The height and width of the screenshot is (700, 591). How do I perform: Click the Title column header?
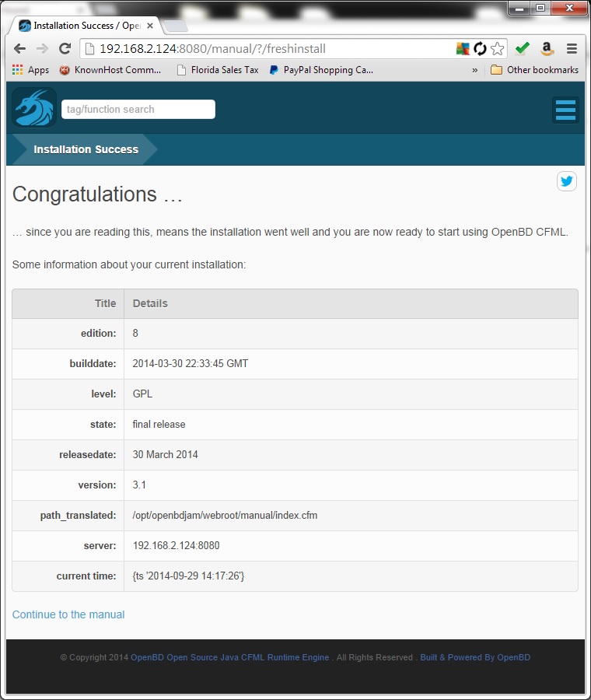click(105, 303)
